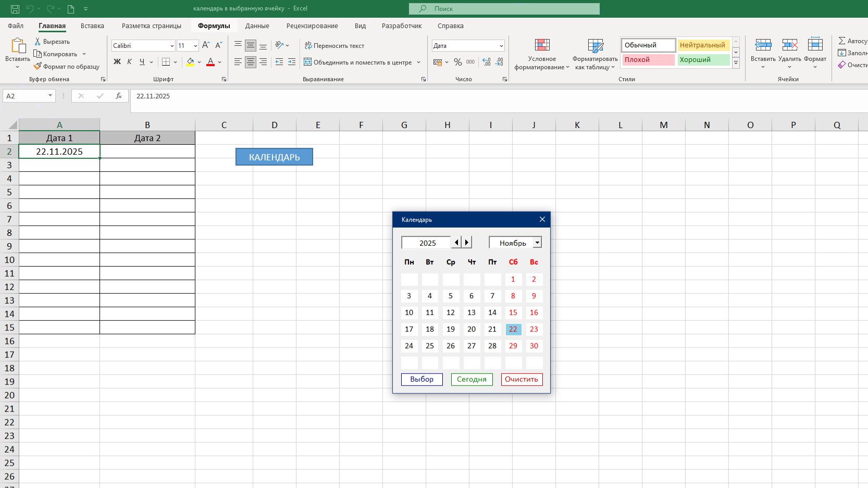Apply the yellow fill color swatch

tap(190, 62)
